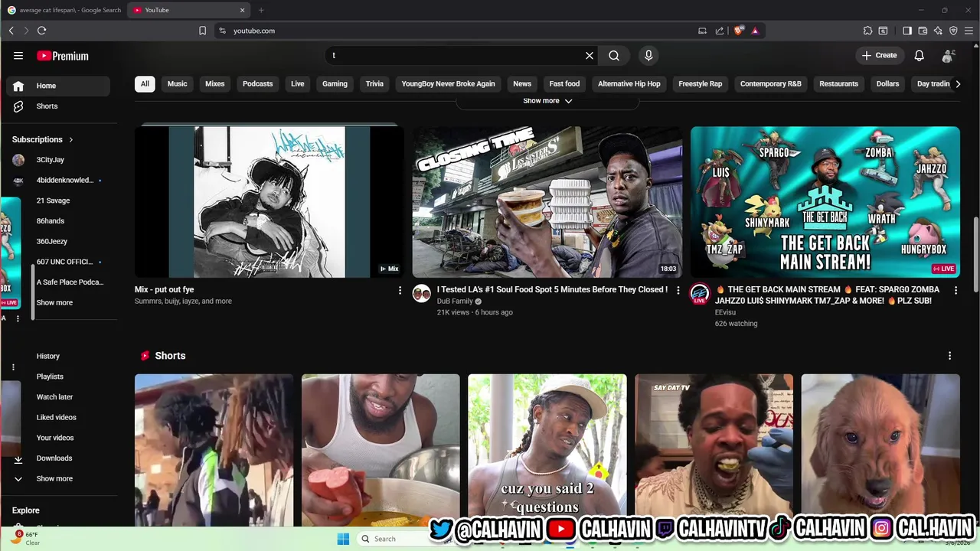Select the Freestyle Rap chip

click(700, 84)
